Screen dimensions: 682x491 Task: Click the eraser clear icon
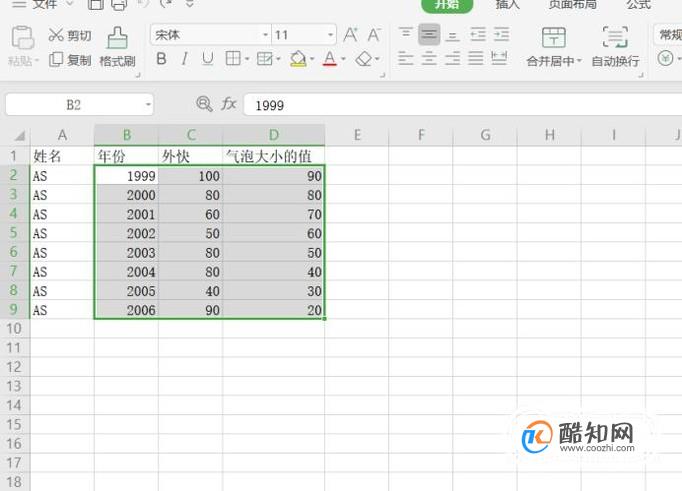(364, 58)
